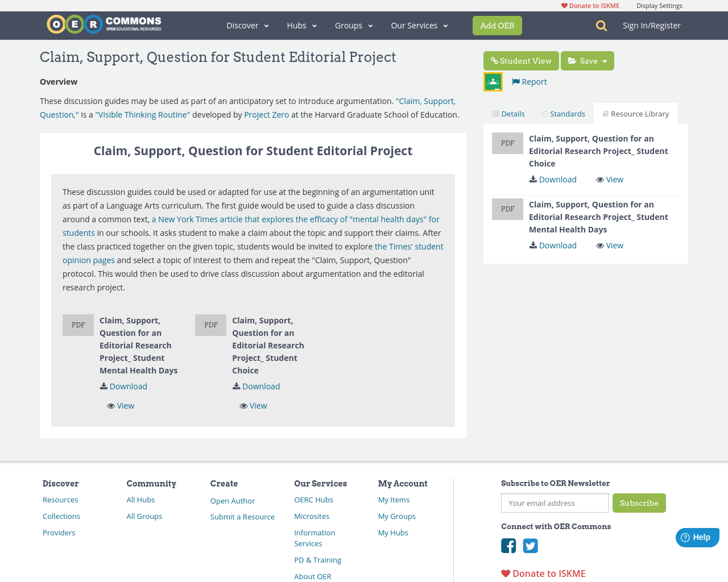Expand the Discover dropdown menu
Screen dimensions: 728x582
click(246, 25)
